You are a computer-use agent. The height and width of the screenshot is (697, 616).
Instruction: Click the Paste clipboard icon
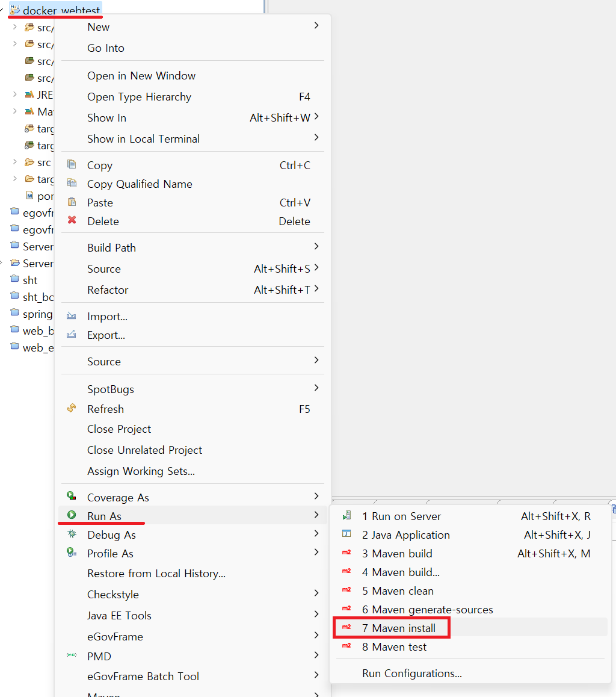pos(72,202)
